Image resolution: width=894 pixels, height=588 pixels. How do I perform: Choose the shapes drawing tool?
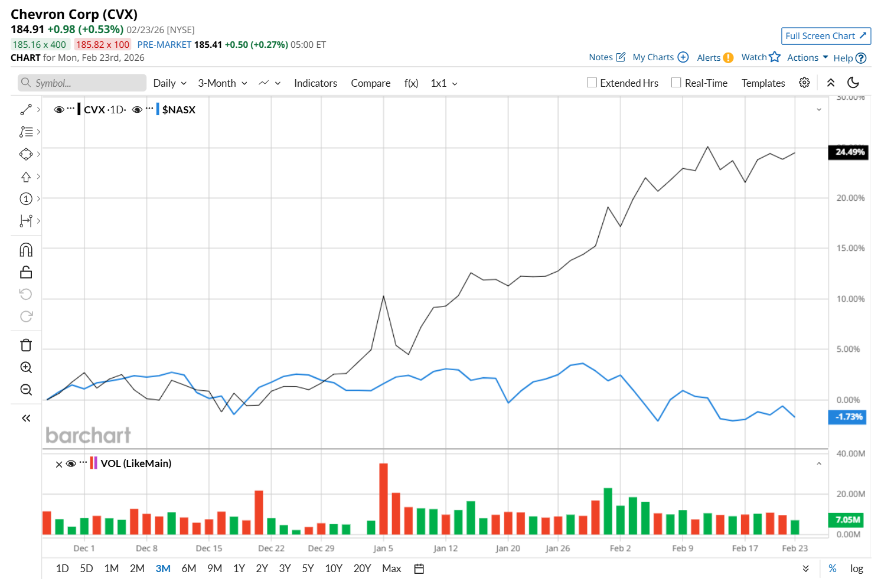point(26,154)
